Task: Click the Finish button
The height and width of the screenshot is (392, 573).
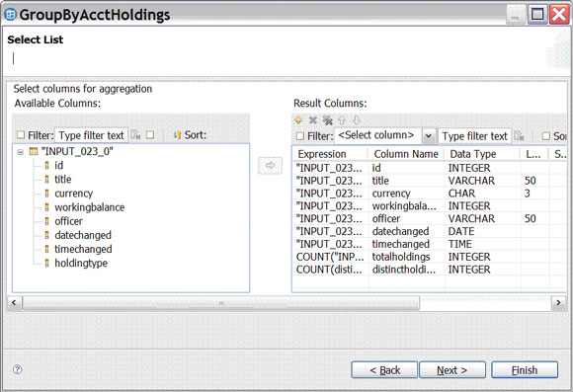Action: tap(525, 370)
